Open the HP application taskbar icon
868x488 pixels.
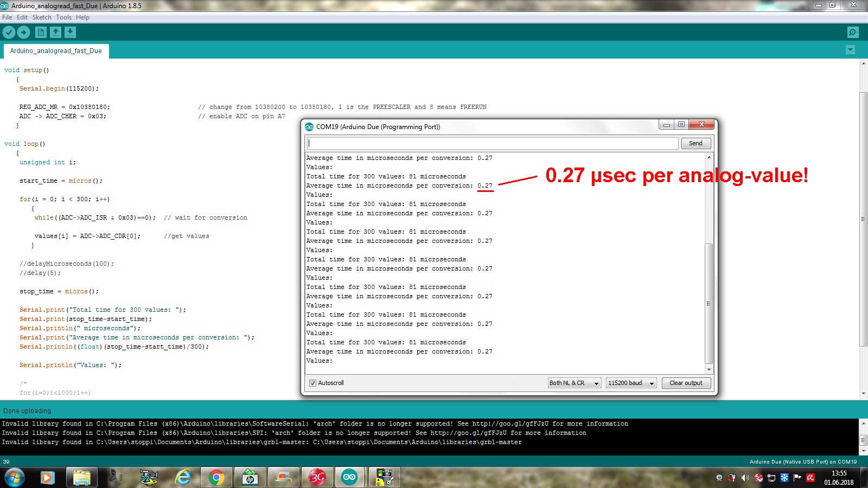250,478
